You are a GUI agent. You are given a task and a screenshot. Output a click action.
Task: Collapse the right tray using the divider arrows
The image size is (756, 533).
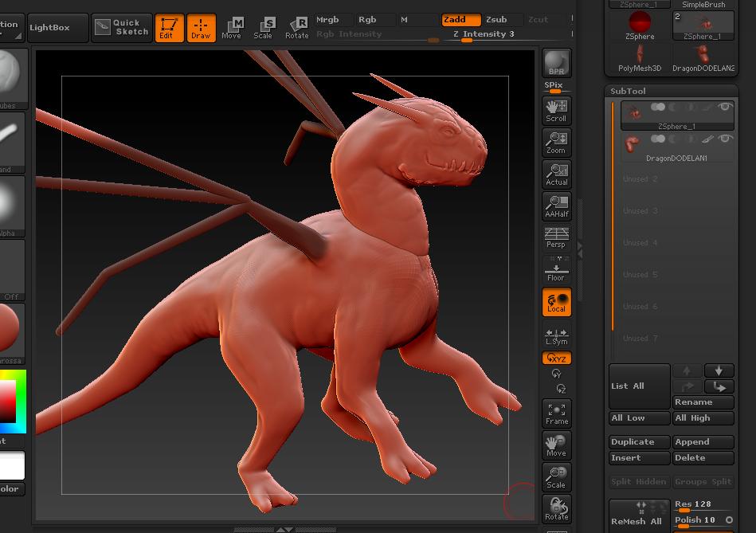tap(580, 250)
